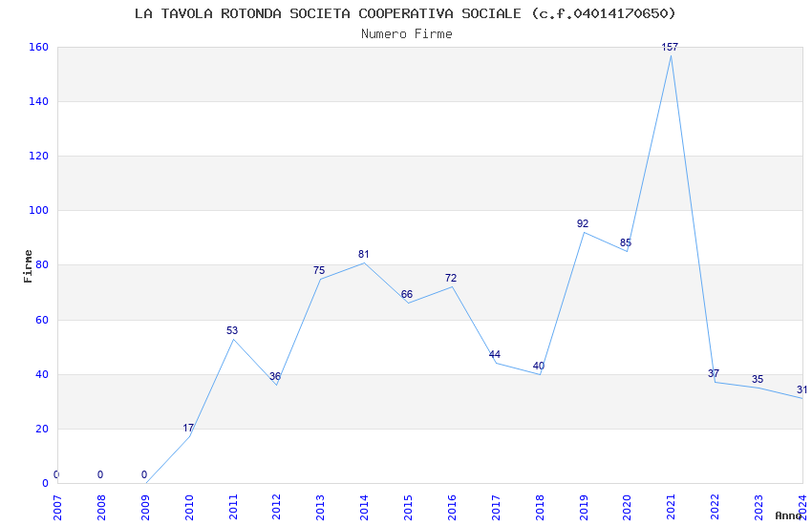Click the y-axis value 80
This screenshot has width=812, height=525.
(41, 264)
